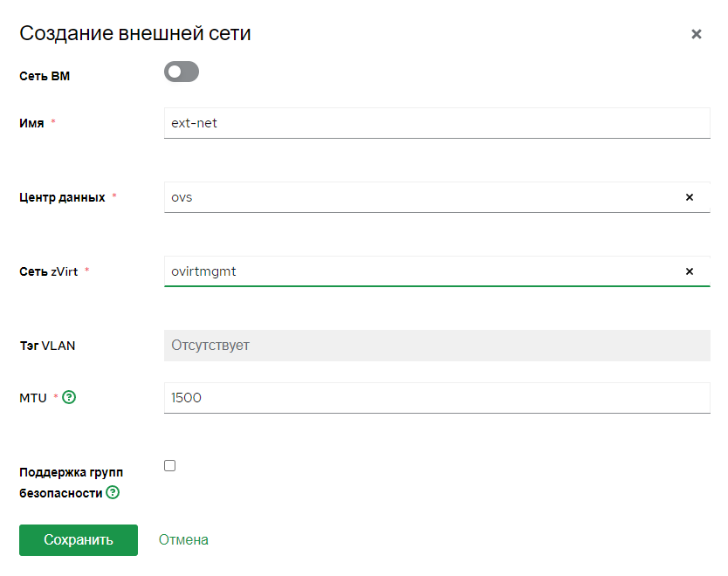Click the Создание внешней сети title
This screenshot has width=728, height=576.
135,33
